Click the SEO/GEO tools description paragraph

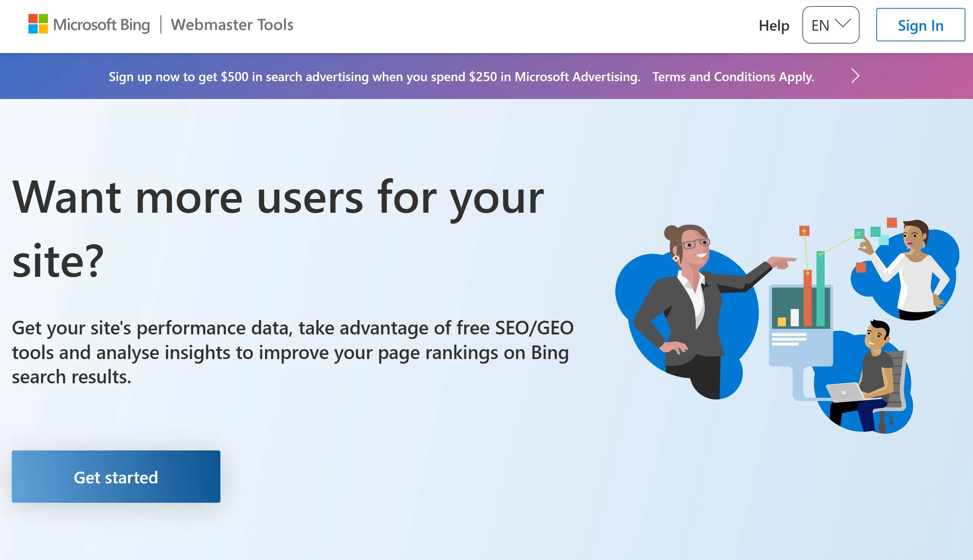(292, 352)
